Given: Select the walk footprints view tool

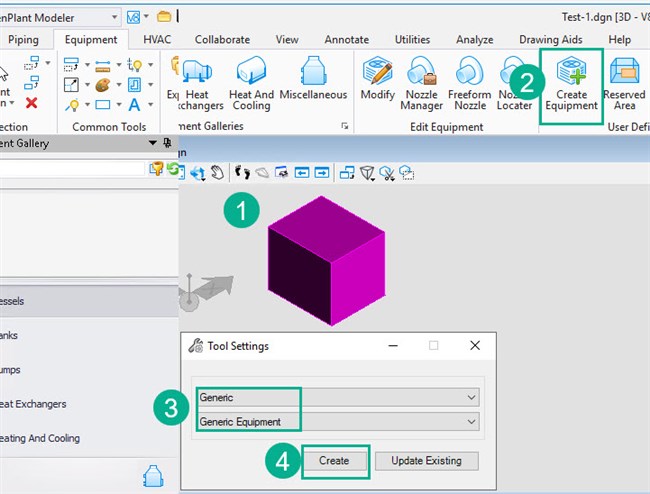Looking at the screenshot, I should 242,172.
